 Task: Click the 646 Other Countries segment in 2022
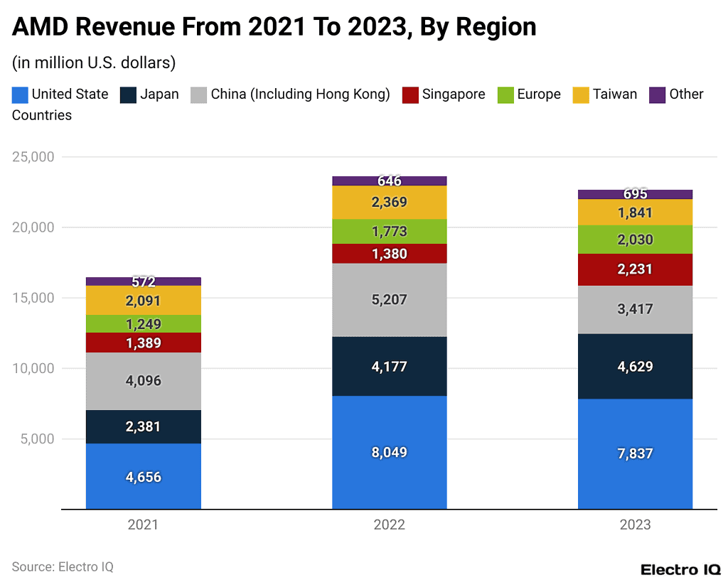[x=390, y=181]
